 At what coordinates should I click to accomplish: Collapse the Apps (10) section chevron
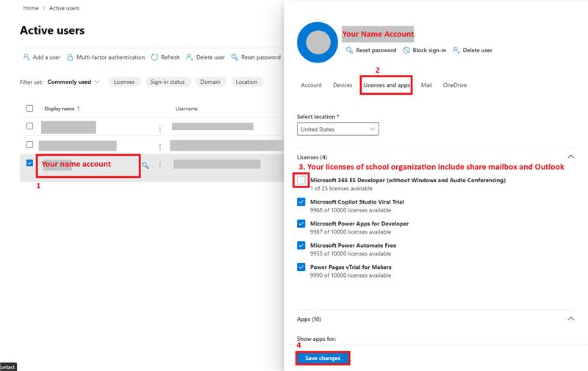(x=571, y=319)
